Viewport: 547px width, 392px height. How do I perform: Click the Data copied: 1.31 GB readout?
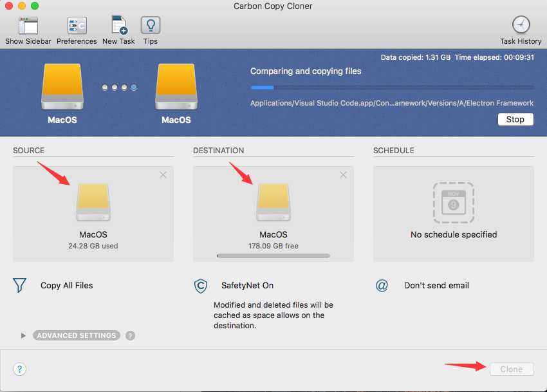pos(416,57)
